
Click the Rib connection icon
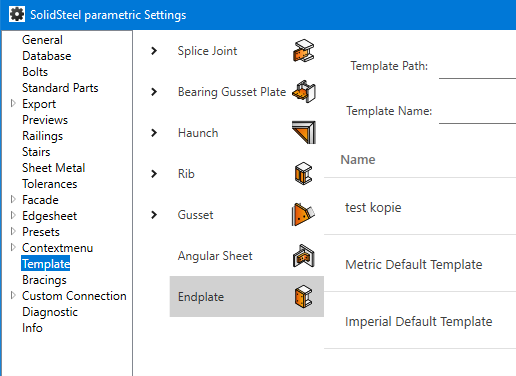pos(303,174)
